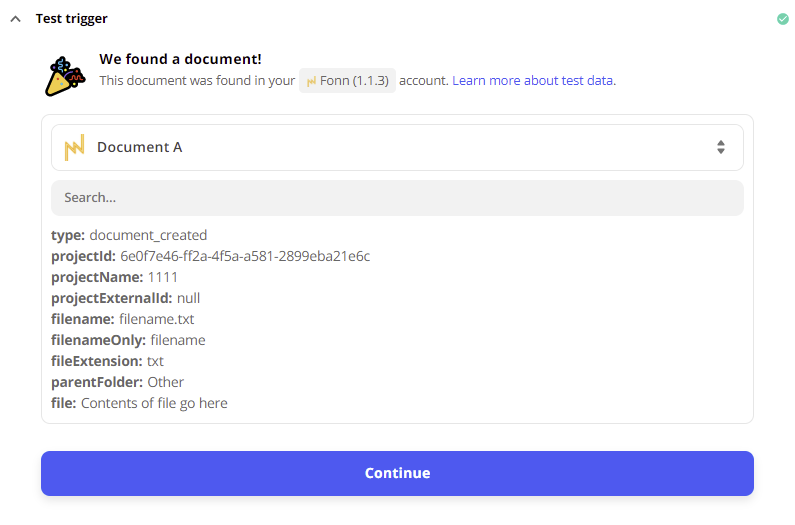The width and height of the screenshot is (795, 525).
Task: Select the file contents row
Action: (x=139, y=403)
